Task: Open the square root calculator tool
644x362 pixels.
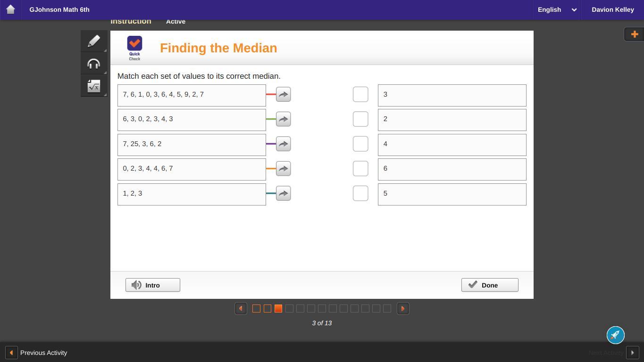Action: [x=94, y=86]
